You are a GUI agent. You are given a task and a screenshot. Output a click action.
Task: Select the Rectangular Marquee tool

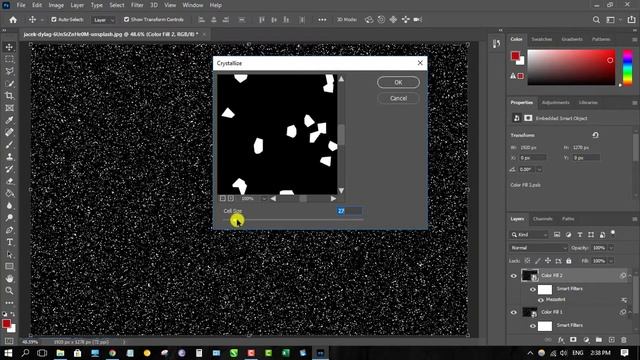coord(9,59)
